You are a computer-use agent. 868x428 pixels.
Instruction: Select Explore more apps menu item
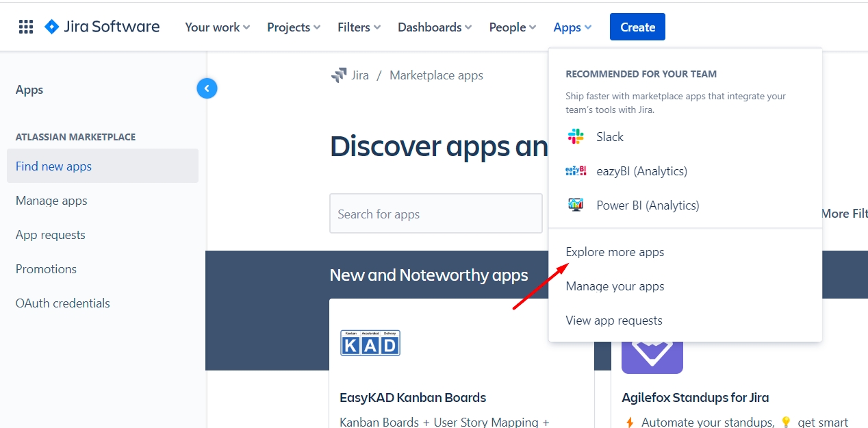[615, 252]
